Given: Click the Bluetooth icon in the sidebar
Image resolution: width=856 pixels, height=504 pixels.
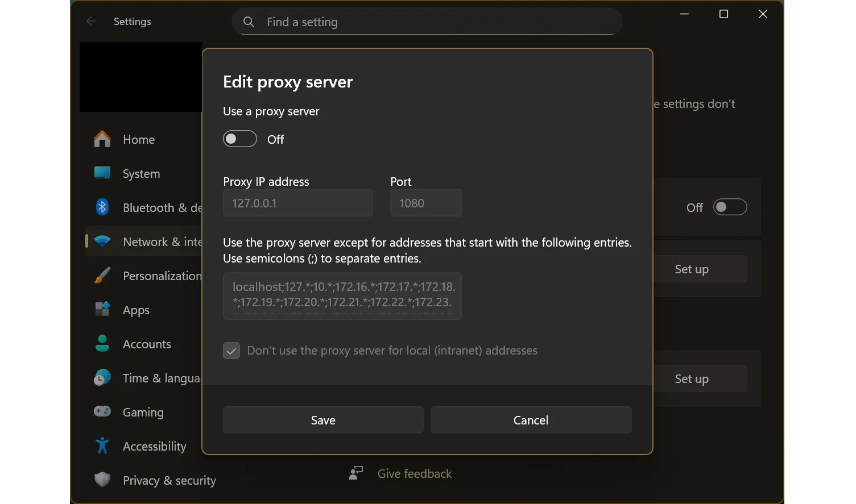Looking at the screenshot, I should click(x=102, y=207).
